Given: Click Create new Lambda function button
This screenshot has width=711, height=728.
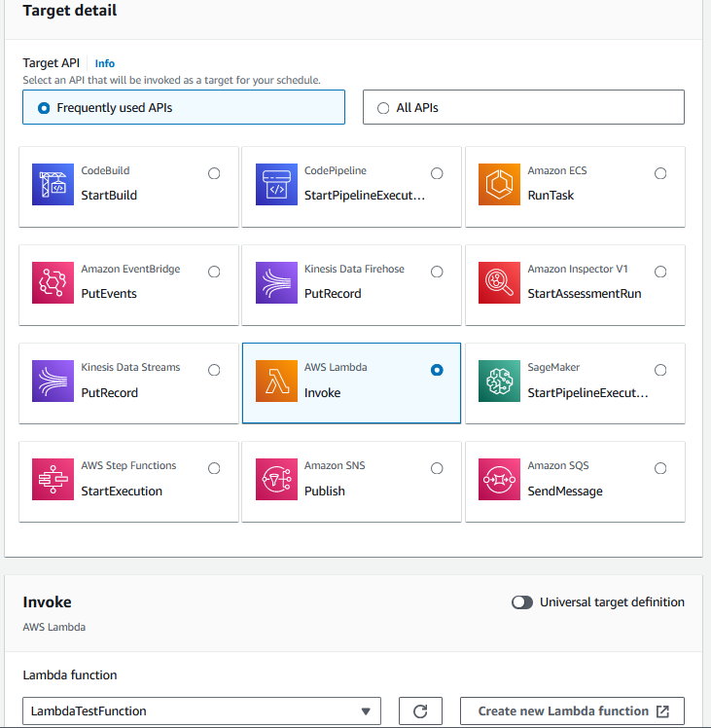Looking at the screenshot, I should (572, 710).
